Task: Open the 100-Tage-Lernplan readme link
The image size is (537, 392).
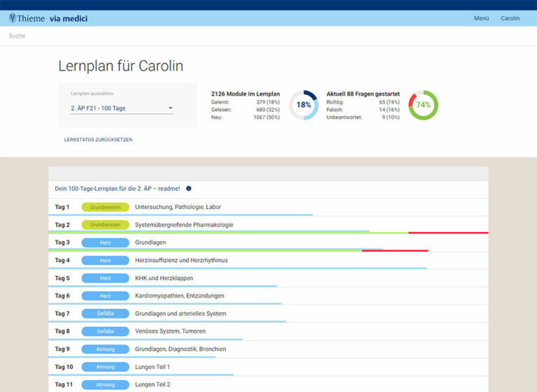Action: [117, 189]
